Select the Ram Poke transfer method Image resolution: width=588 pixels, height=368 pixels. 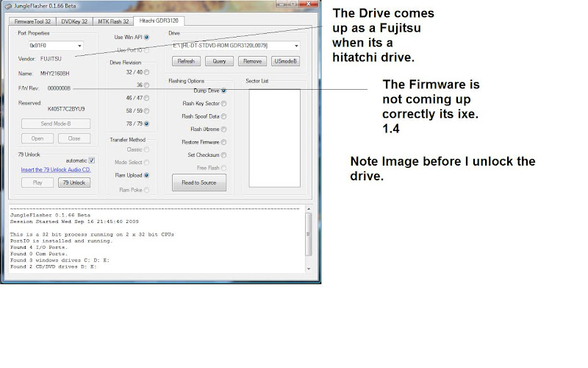pyautogui.click(x=146, y=190)
